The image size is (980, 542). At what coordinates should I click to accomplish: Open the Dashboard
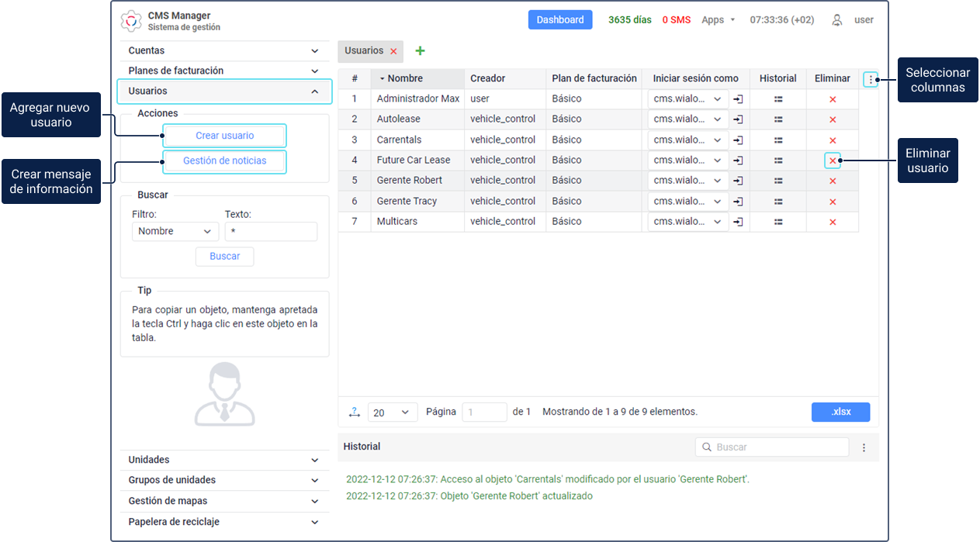559,20
